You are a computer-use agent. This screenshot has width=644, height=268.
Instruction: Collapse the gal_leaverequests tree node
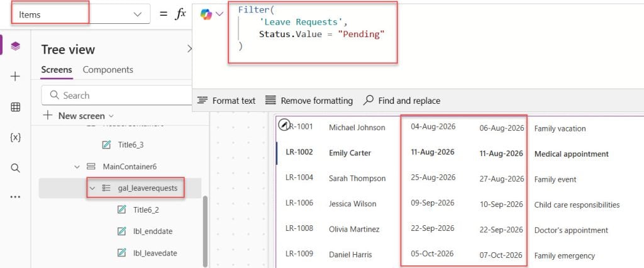pyautogui.click(x=92, y=188)
